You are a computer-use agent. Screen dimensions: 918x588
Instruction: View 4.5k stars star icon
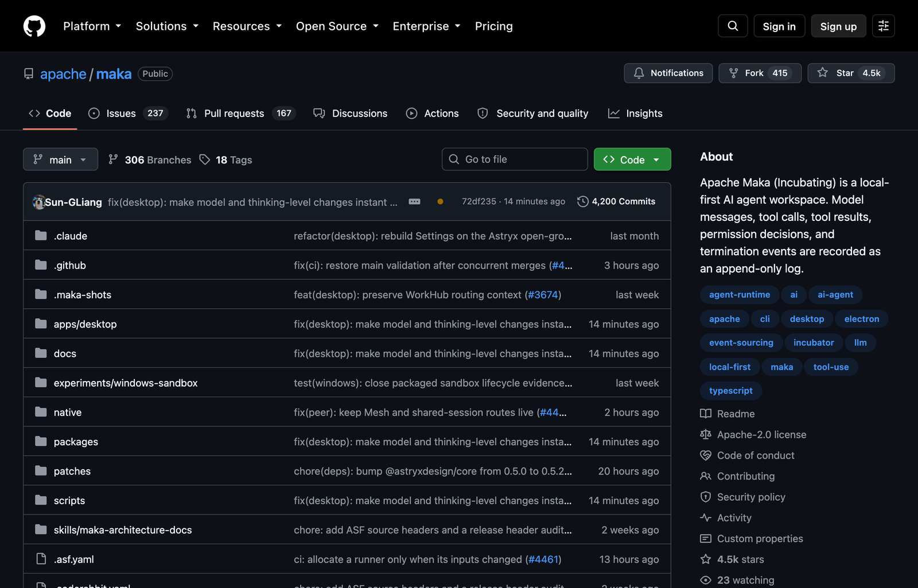pos(706,559)
